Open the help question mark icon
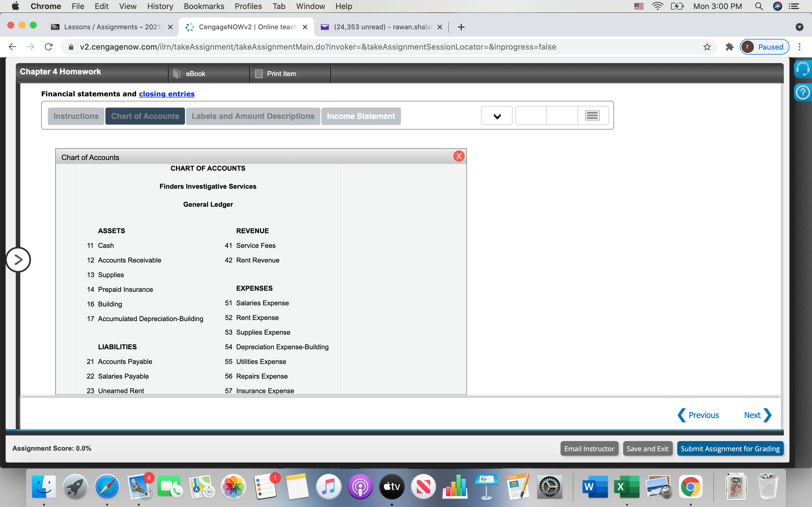Viewport: 812px width, 507px height. (803, 92)
